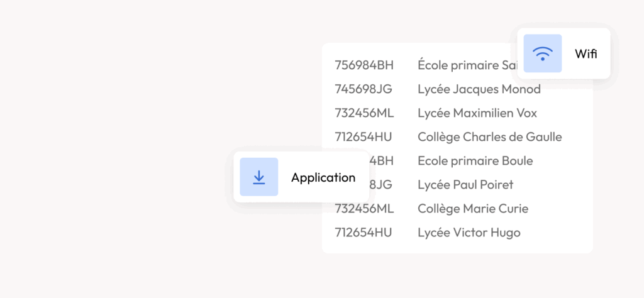
Task: Pick Lycée Paul Poiret from the list
Action: tap(465, 185)
